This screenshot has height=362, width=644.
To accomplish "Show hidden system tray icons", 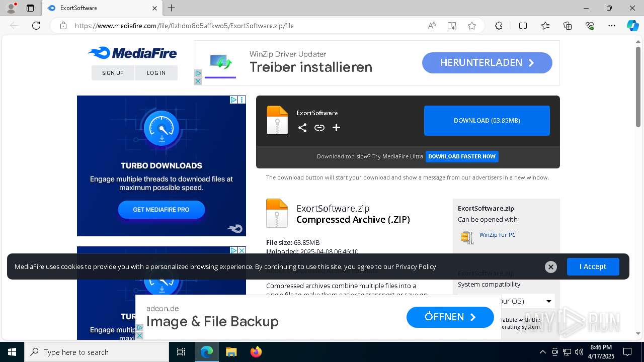I will pos(542,352).
